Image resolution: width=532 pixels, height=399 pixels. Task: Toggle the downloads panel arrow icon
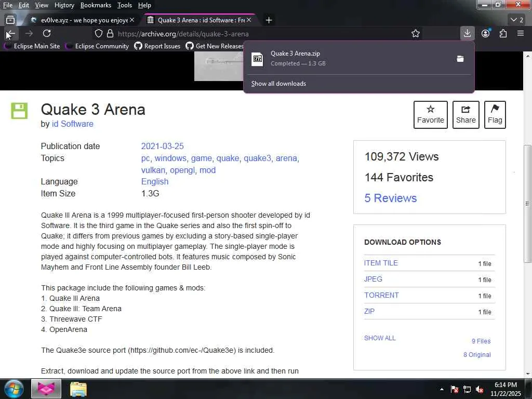[x=467, y=33]
